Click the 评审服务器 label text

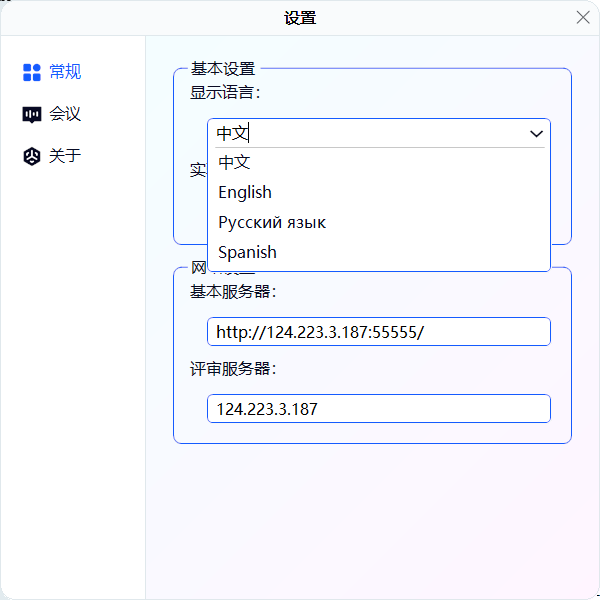click(x=232, y=368)
